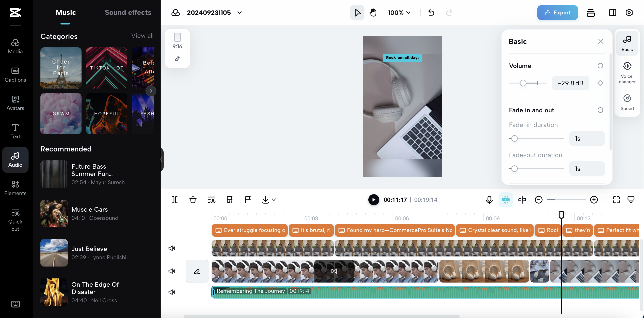Select the Muscle Cars track thumbnail
The height and width of the screenshot is (318, 644).
(54, 213)
